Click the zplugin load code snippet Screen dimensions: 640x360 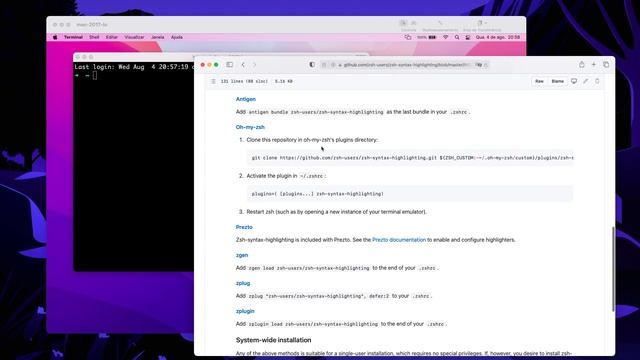point(313,324)
